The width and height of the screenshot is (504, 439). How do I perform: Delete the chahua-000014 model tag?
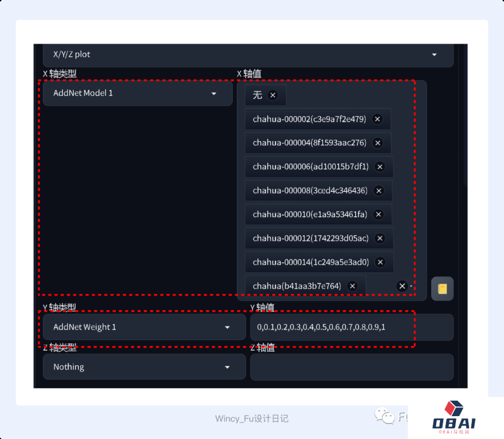380,262
